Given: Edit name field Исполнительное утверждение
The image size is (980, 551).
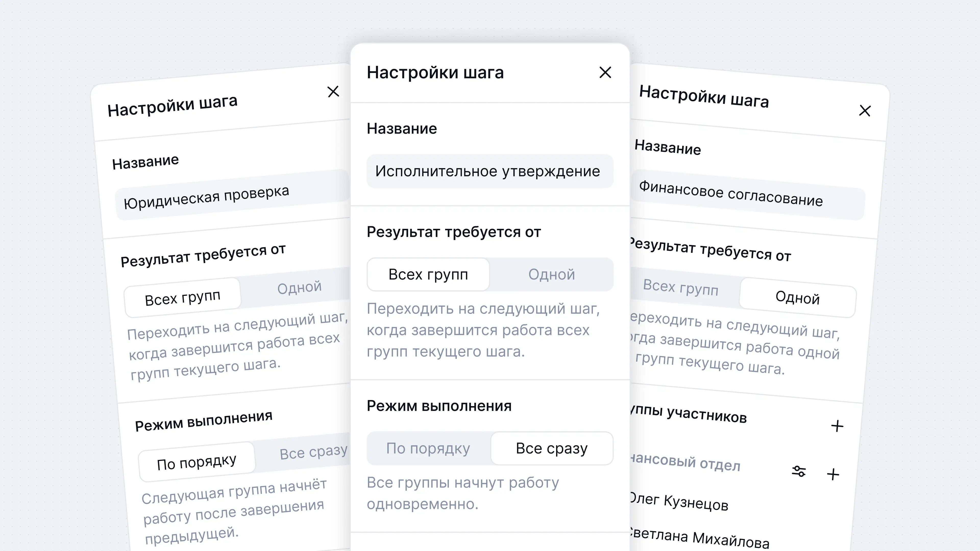Looking at the screenshot, I should click(x=490, y=171).
